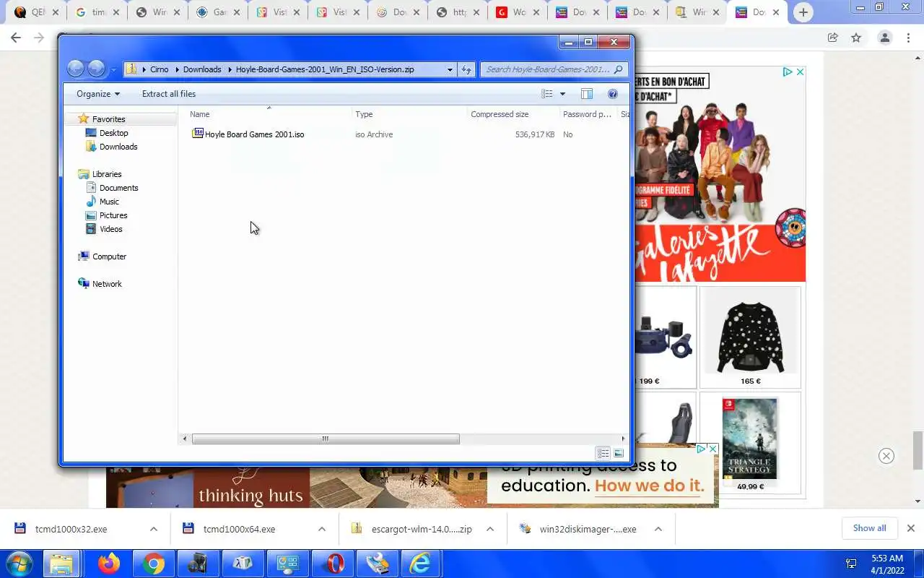This screenshot has height=578, width=924.
Task: Dismiss the circled X overlay on page
Action: tap(886, 456)
